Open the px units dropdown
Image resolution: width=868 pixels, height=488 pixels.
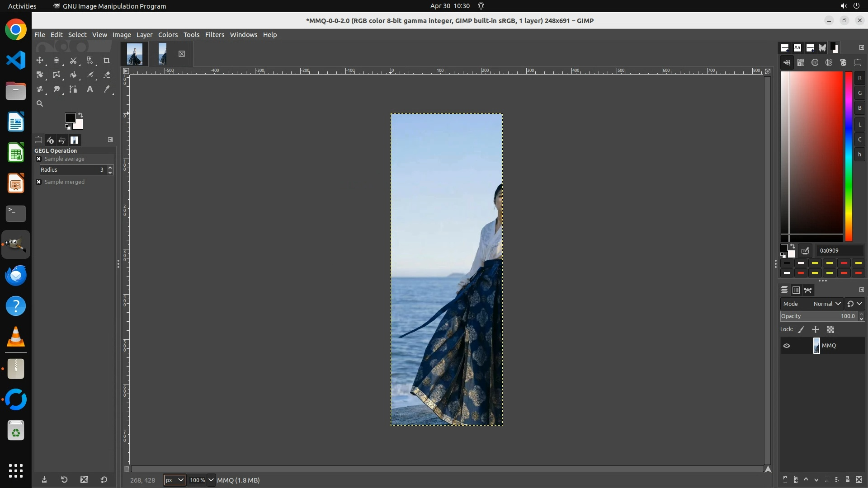[x=174, y=480]
